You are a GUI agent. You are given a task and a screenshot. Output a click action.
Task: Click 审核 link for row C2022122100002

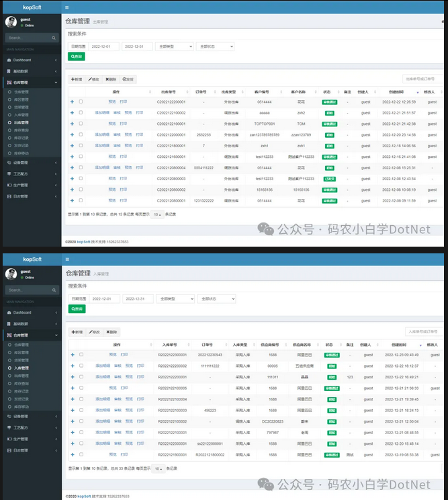(x=117, y=113)
